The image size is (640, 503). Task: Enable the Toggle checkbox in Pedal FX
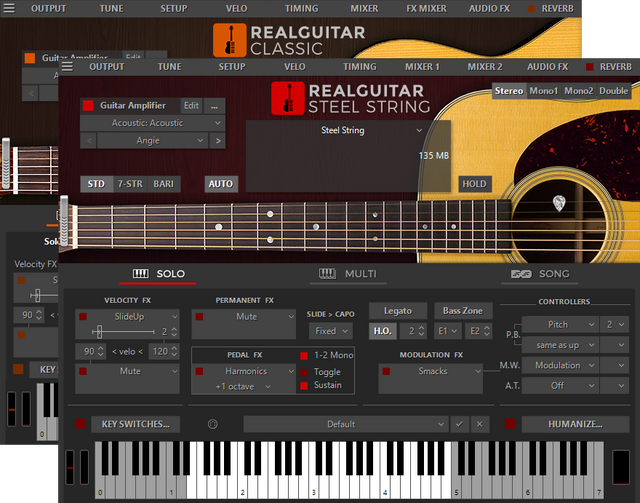point(304,371)
